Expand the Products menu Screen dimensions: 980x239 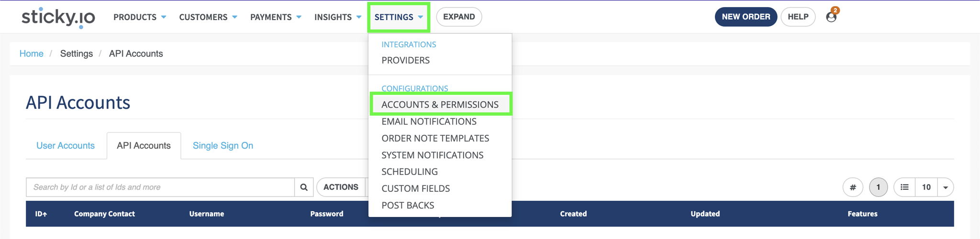tap(140, 17)
